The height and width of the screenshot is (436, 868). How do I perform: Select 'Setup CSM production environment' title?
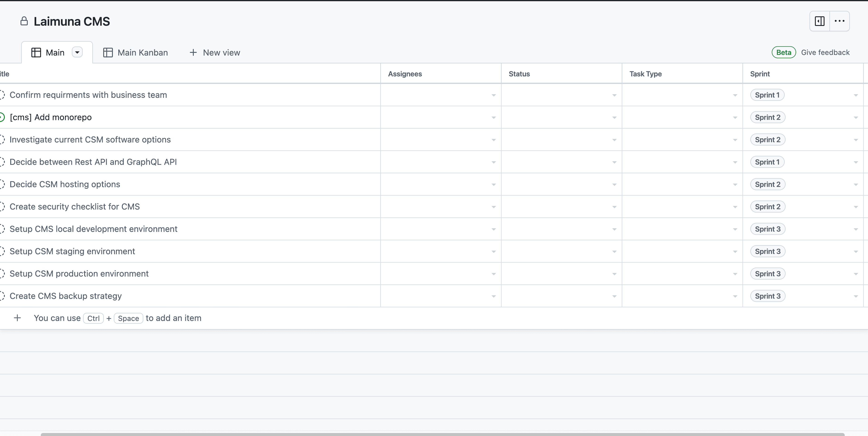click(x=79, y=274)
